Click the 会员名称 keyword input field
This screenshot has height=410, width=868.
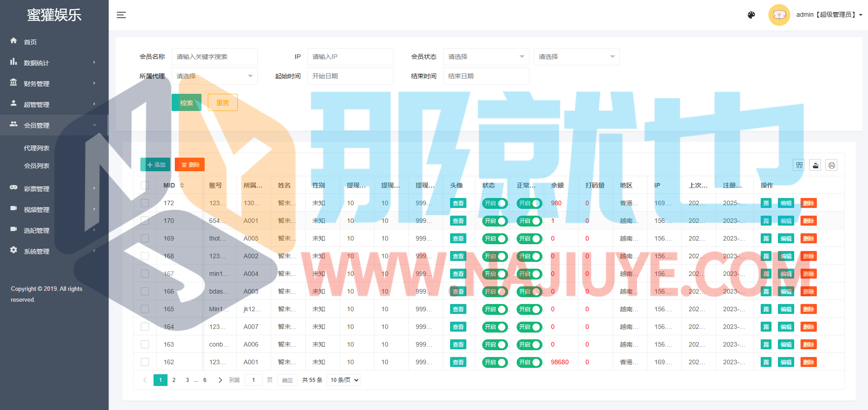point(214,57)
